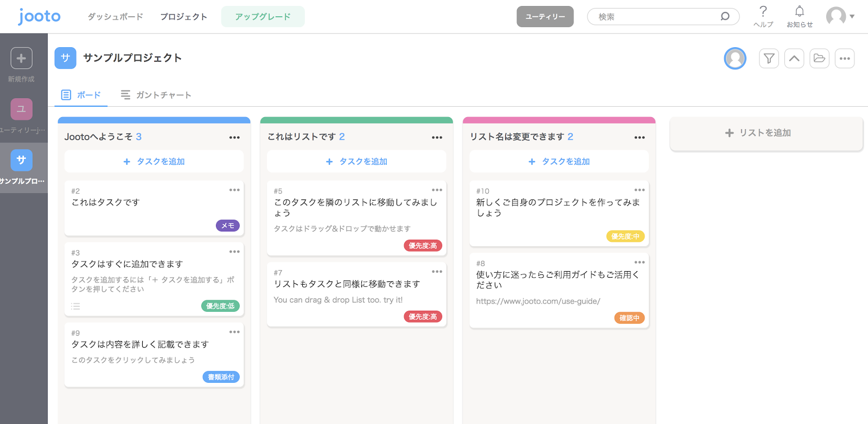Image resolution: width=868 pixels, height=424 pixels.
Task: Open options for task #8
Action: click(x=640, y=262)
